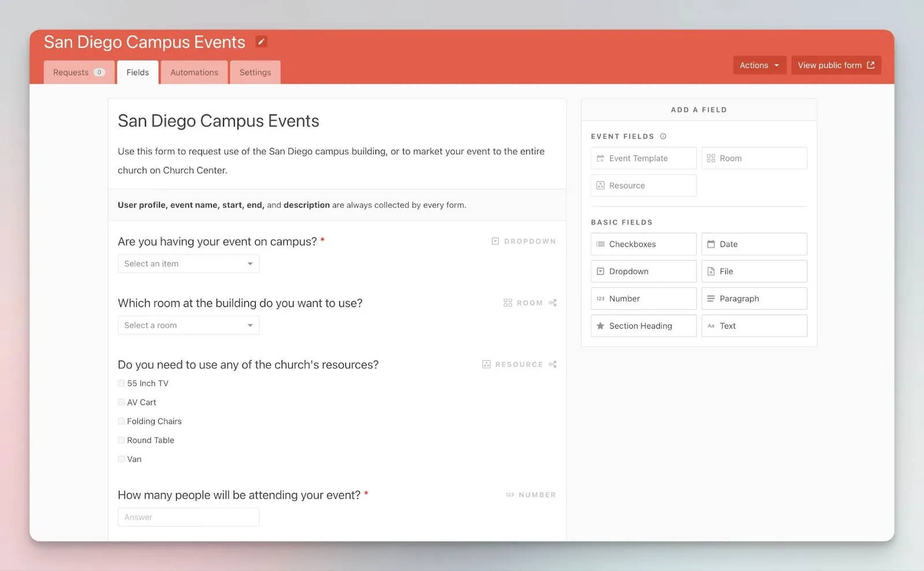The height and width of the screenshot is (571, 924).
Task: Open the 'Select an item' dropdown
Action: (188, 264)
